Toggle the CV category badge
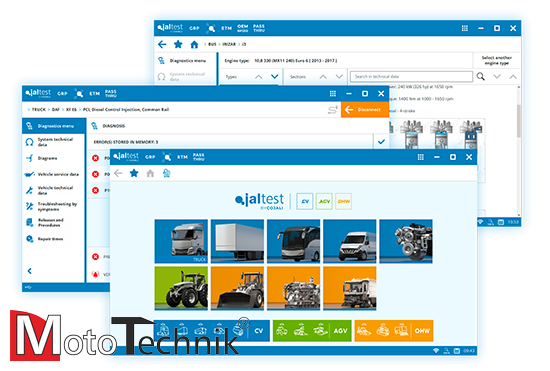Image resolution: width=550 pixels, height=371 pixels. 305,201
